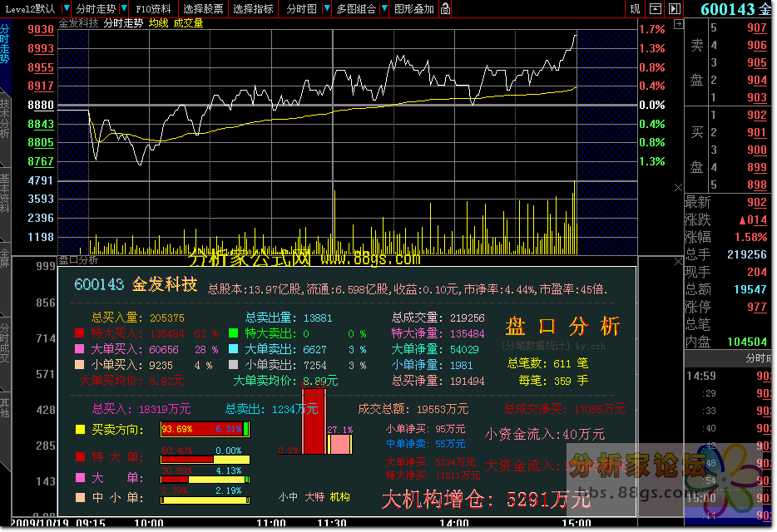Open the Level2默认 dropdown arrow
Screen dimensions: 777x532
(67, 8)
